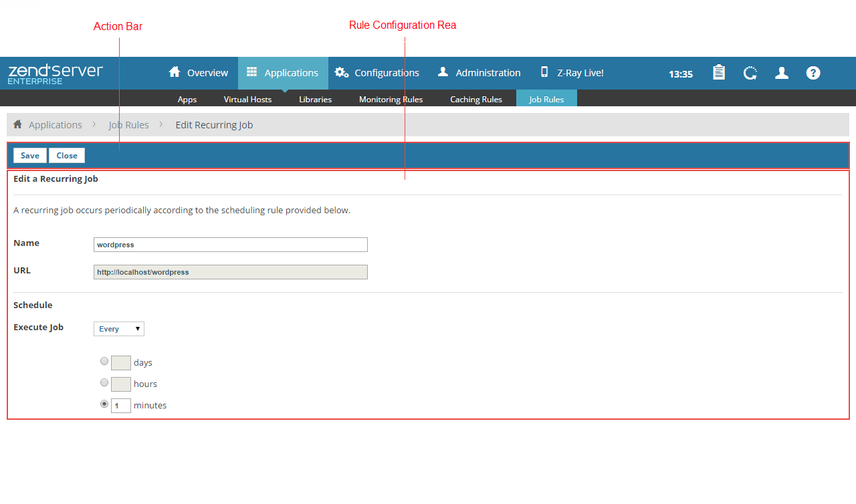Select the minutes radio button
The height and width of the screenshot is (504, 856).
pos(104,404)
